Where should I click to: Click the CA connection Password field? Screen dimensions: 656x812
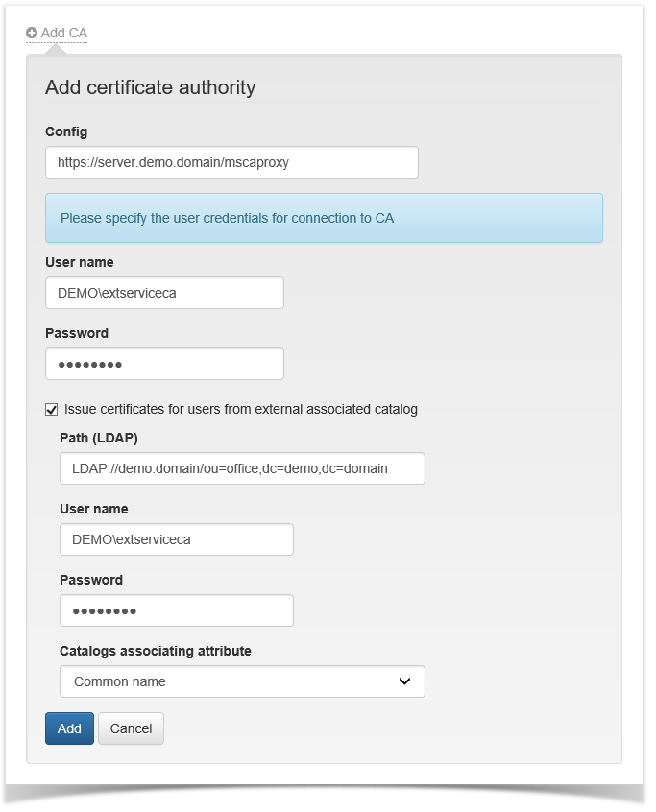(x=164, y=364)
